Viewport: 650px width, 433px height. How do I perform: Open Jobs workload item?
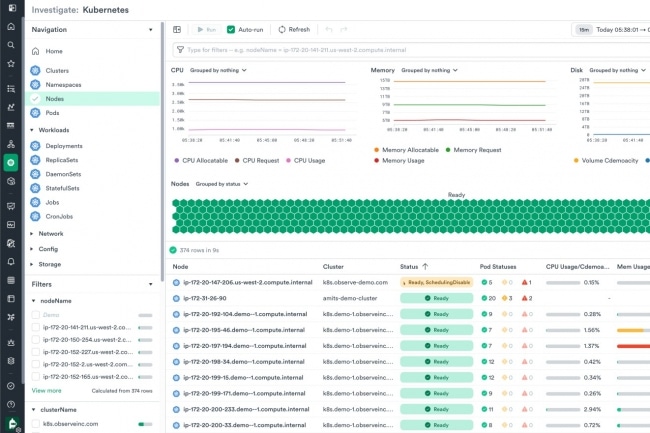coord(52,202)
